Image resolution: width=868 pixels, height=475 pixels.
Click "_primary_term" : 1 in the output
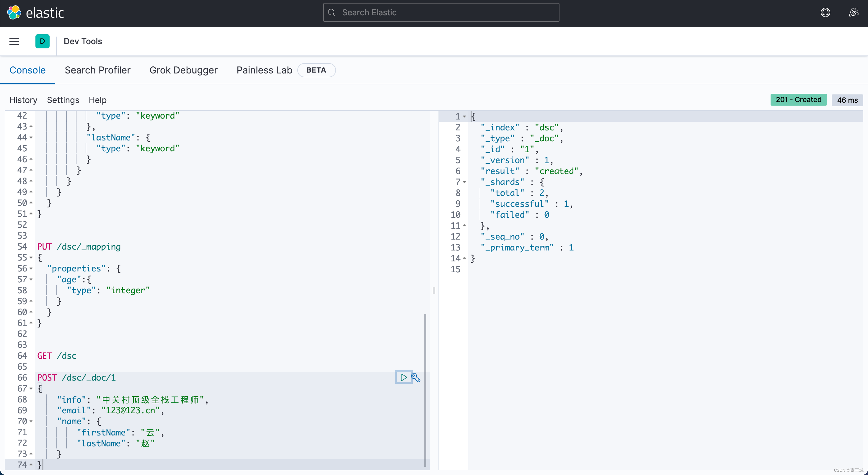tap(527, 248)
